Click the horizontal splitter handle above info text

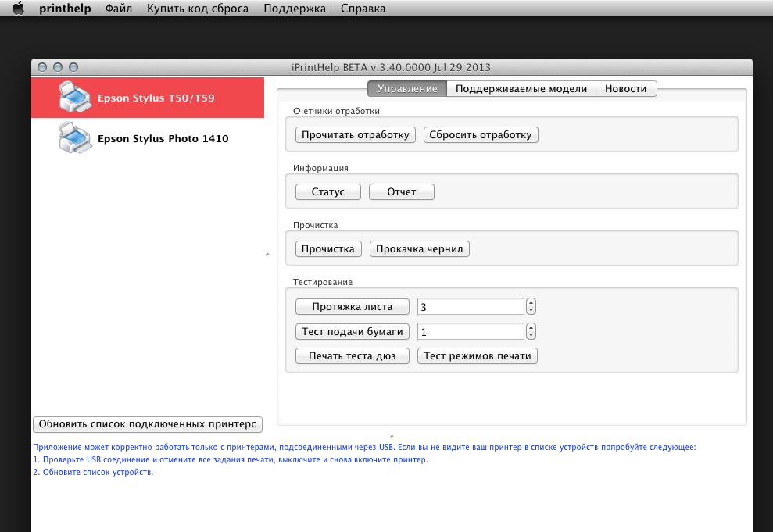pyautogui.click(x=392, y=437)
